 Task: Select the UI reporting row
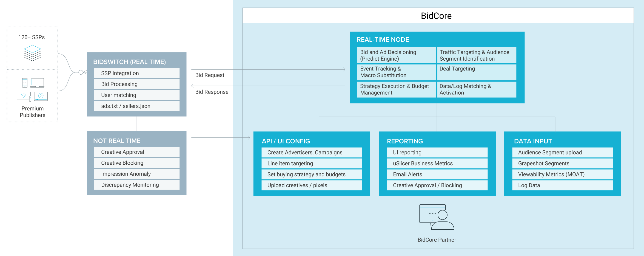coord(437,153)
